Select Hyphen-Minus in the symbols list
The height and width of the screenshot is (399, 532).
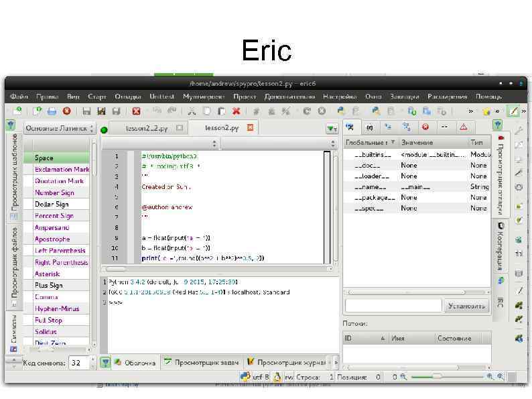56,308
